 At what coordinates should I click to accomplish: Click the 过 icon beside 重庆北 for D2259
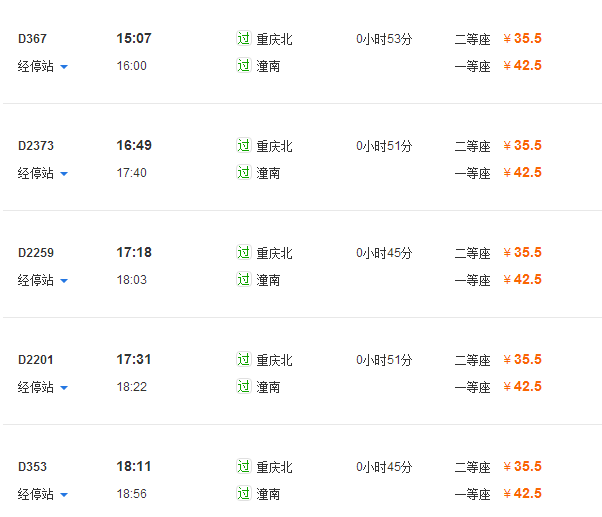click(x=243, y=253)
